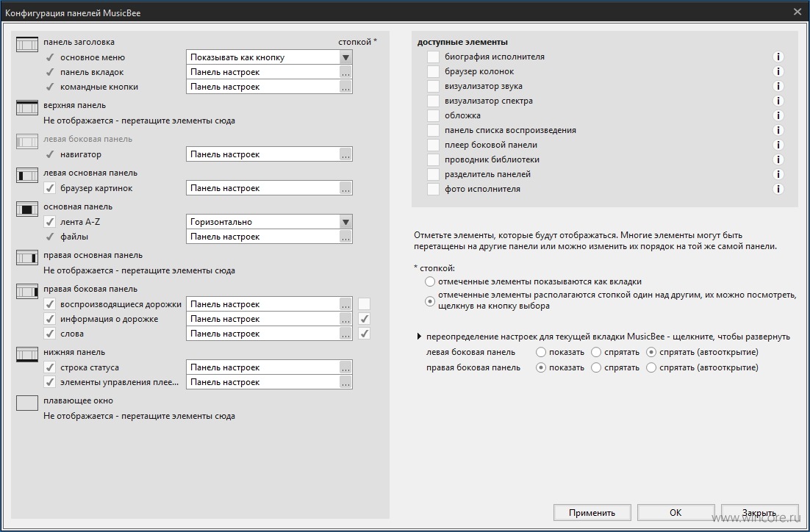Click the основная панель layout icon
The image size is (810, 532).
tap(27, 209)
